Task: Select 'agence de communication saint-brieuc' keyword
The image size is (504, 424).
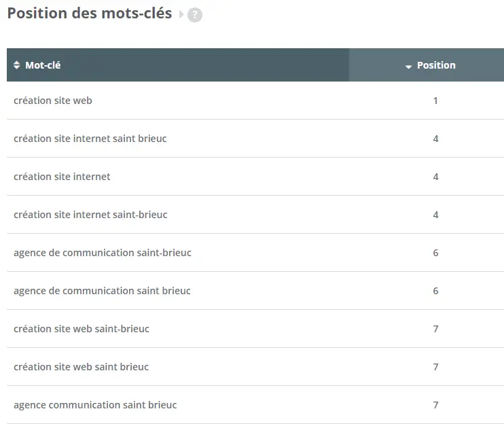Action: [102, 253]
